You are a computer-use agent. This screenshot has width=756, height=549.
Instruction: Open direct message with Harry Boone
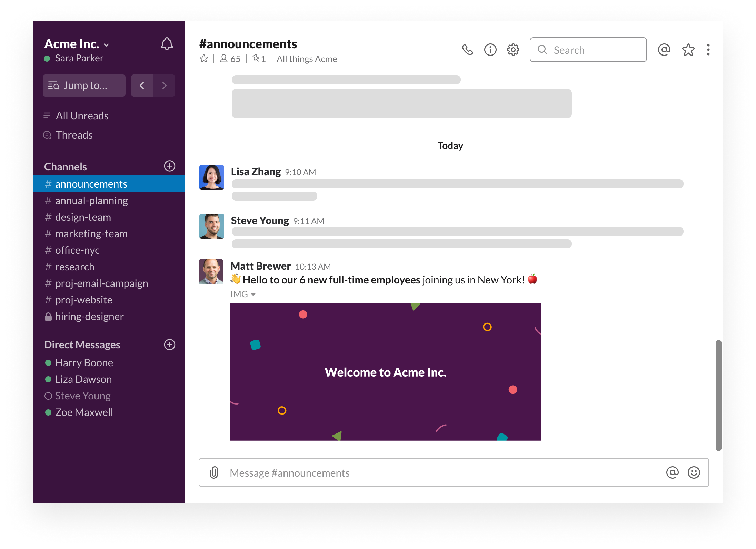click(84, 363)
